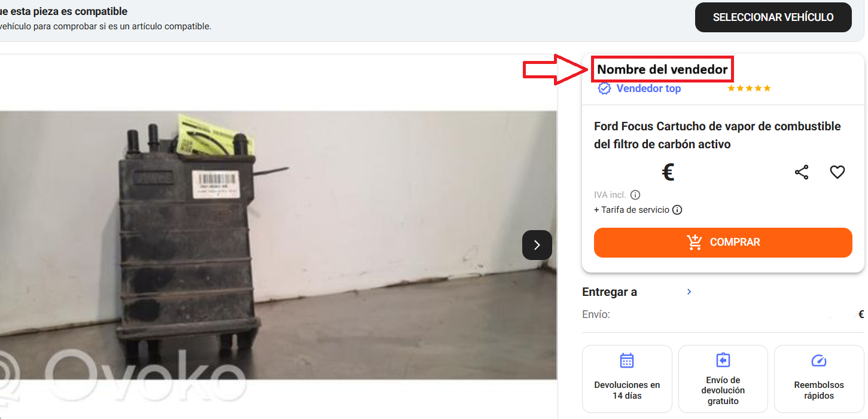Click the Envío de devolución gratuito card

tap(723, 378)
